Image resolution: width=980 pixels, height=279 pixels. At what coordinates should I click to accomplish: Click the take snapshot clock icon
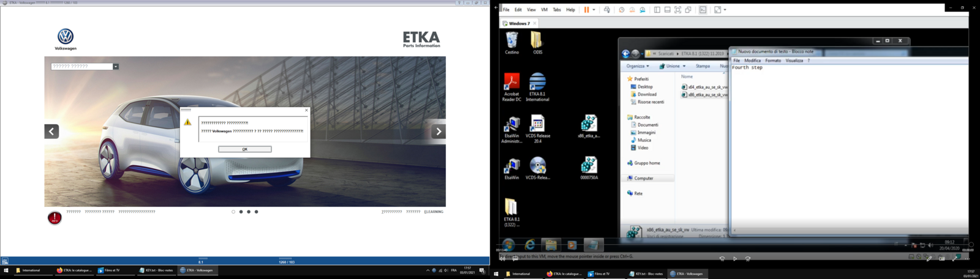coord(621,10)
